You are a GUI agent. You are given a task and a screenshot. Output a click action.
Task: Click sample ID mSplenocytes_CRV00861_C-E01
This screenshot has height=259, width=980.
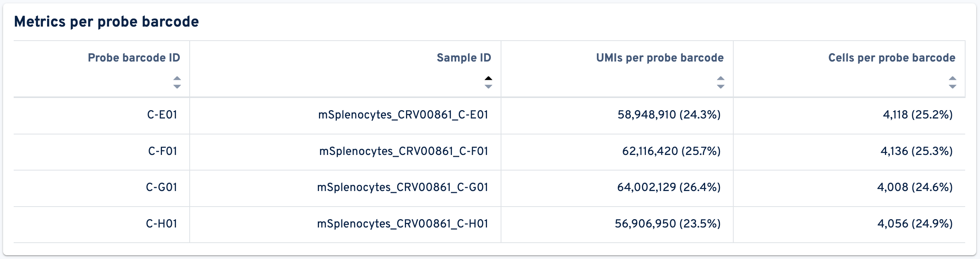pos(403,115)
